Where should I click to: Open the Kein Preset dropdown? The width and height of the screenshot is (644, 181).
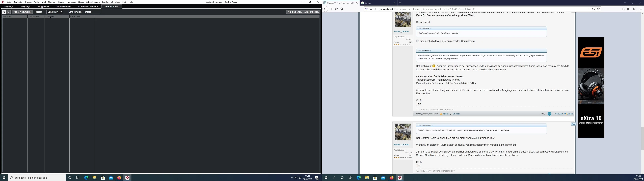[x=55, y=12]
